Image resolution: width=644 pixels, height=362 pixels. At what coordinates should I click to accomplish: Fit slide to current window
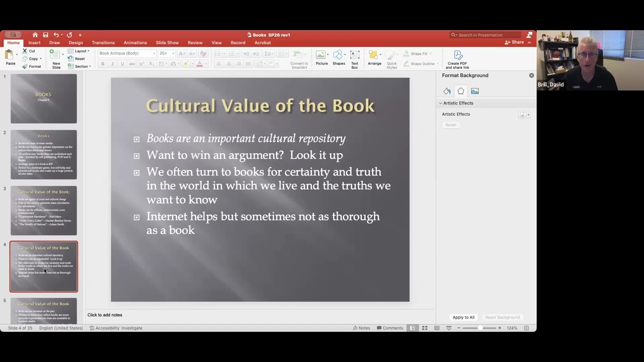[526, 328]
